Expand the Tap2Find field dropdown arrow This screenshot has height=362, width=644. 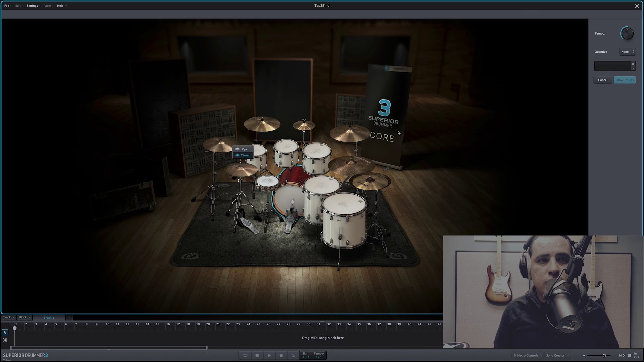click(x=633, y=68)
